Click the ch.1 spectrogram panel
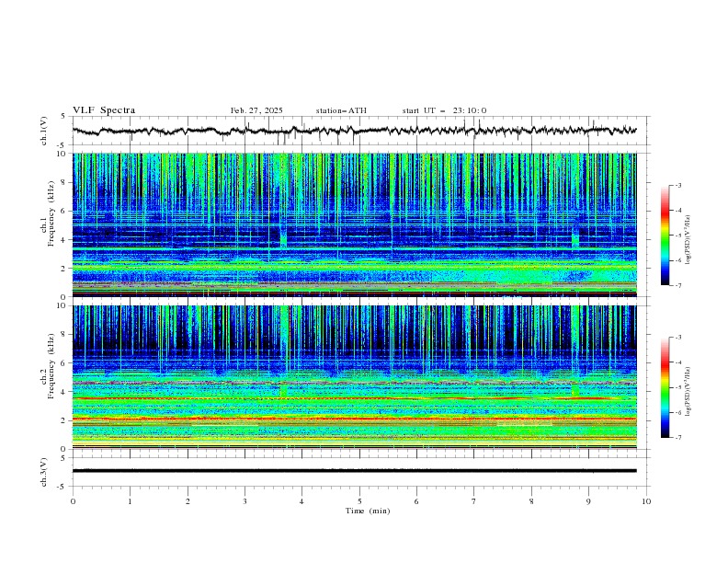Screen dimensions: 728x563 pyautogui.click(x=355, y=224)
